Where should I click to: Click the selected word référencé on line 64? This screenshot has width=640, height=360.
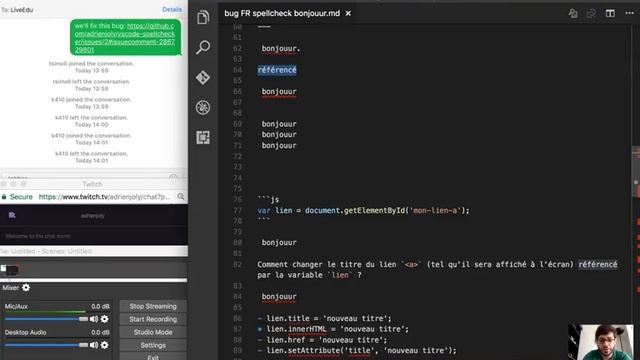[x=277, y=70]
